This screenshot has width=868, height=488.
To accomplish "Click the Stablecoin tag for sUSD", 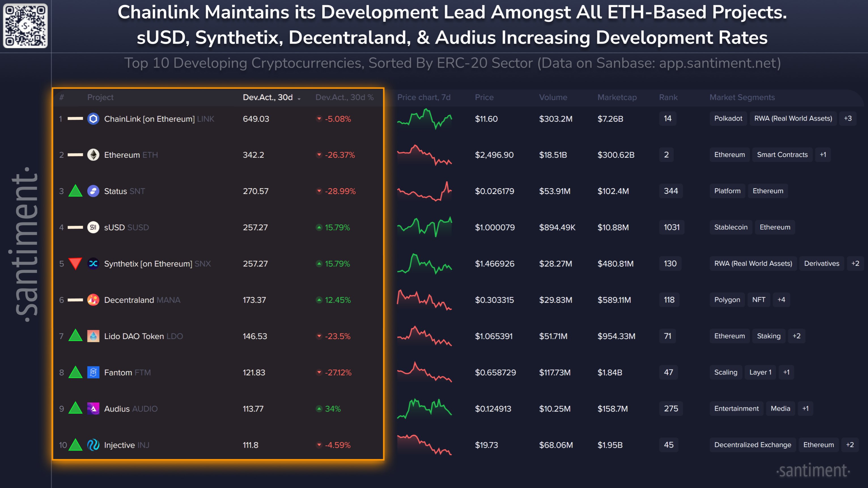I will 731,227.
